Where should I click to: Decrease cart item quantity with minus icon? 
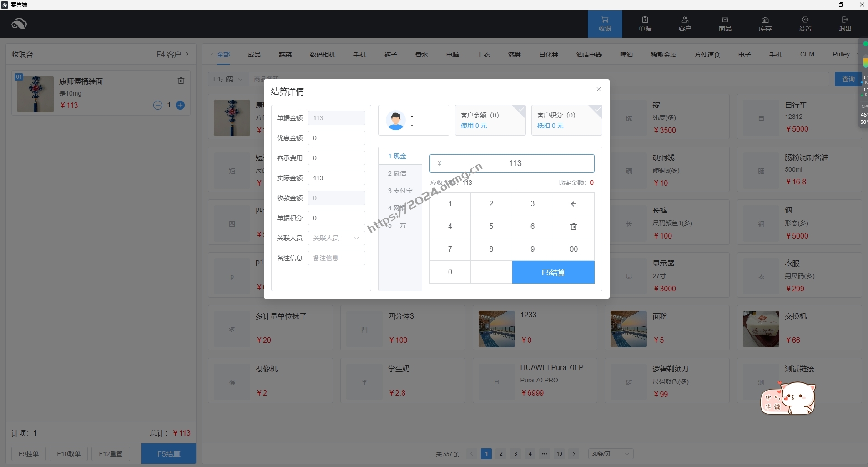tap(158, 105)
